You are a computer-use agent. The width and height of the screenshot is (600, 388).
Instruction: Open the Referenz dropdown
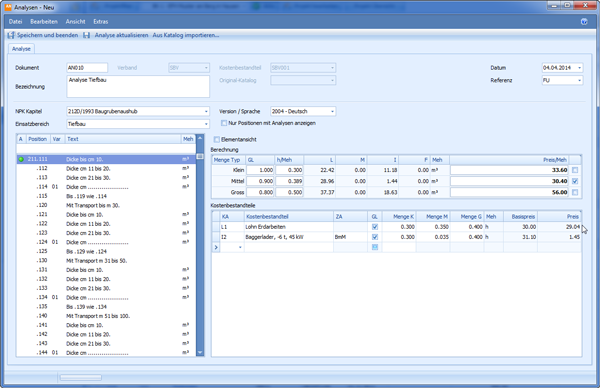click(579, 80)
